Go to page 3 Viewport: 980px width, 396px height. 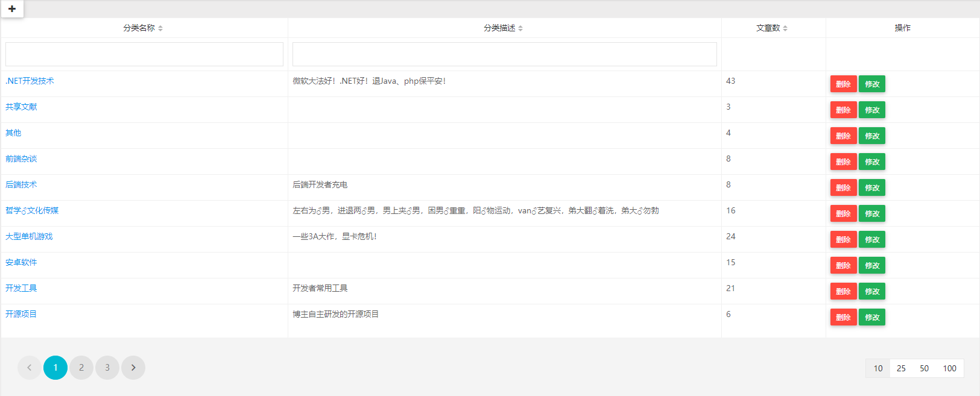107,368
